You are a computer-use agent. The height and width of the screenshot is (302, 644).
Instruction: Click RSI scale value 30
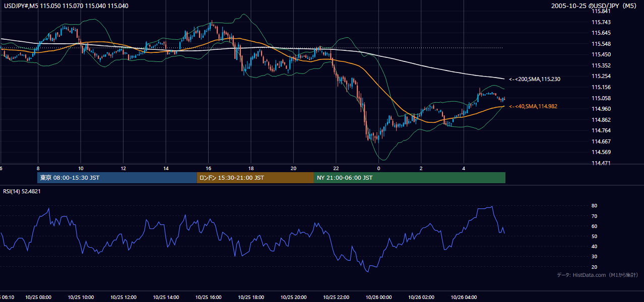click(595, 257)
